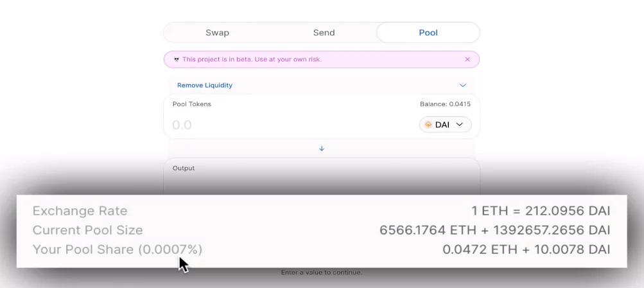Click the DAI token logo icon

428,125
